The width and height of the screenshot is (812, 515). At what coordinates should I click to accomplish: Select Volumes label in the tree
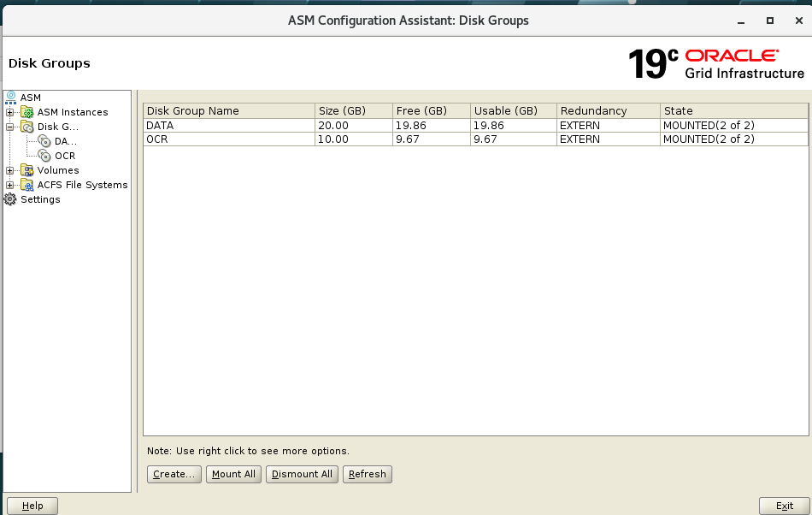[58, 170]
